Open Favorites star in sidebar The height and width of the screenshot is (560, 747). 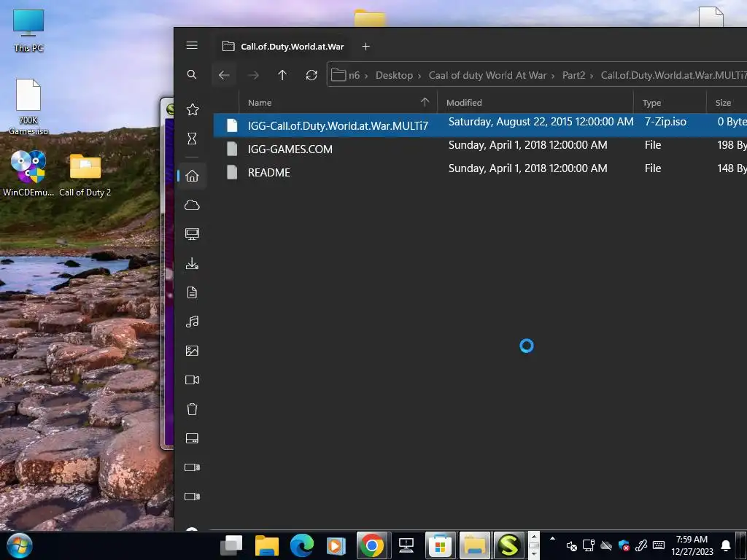coord(193,109)
